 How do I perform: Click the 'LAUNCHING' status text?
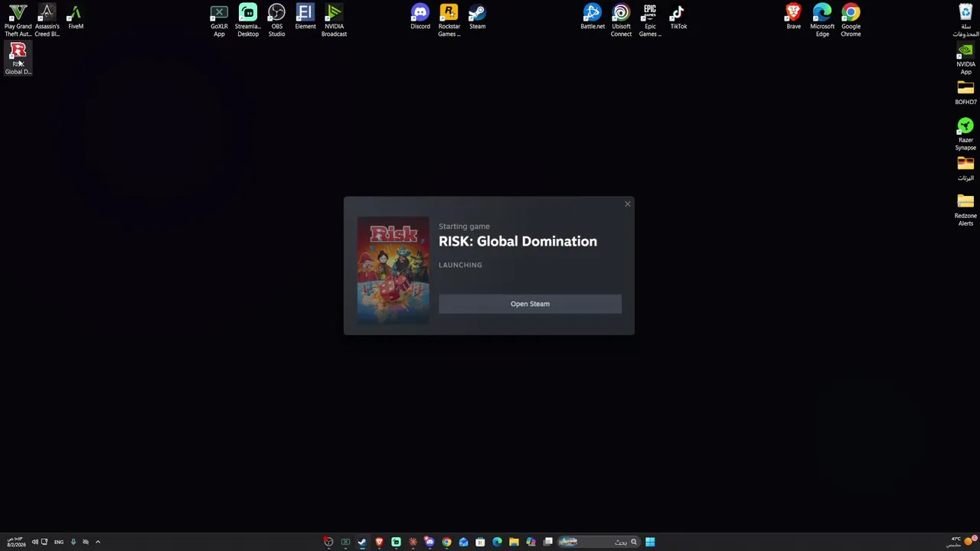460,265
